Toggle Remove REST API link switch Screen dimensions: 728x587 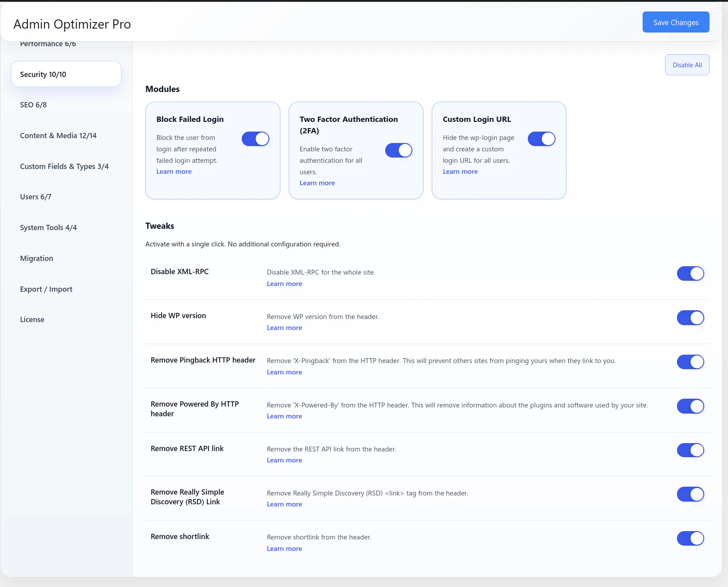coord(690,450)
